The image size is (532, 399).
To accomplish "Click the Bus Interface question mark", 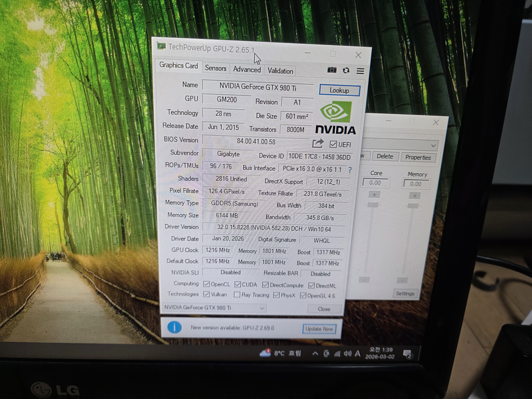I will click(x=350, y=170).
